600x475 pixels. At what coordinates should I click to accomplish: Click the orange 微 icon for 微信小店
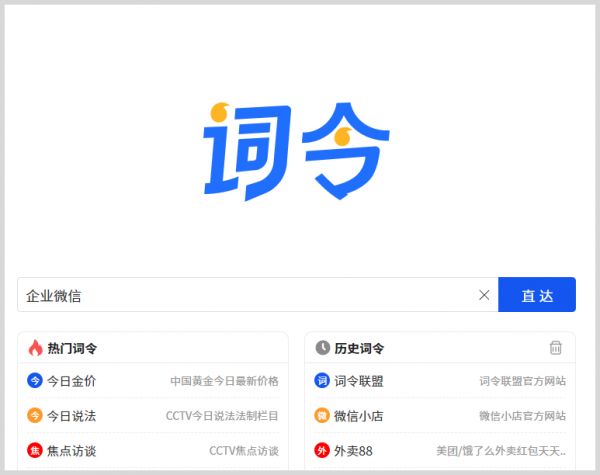322,416
